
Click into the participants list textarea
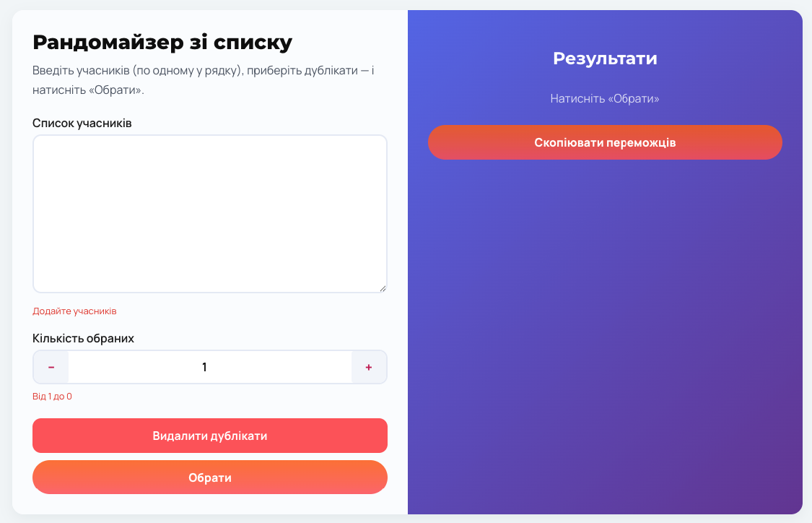pyautogui.click(x=209, y=213)
